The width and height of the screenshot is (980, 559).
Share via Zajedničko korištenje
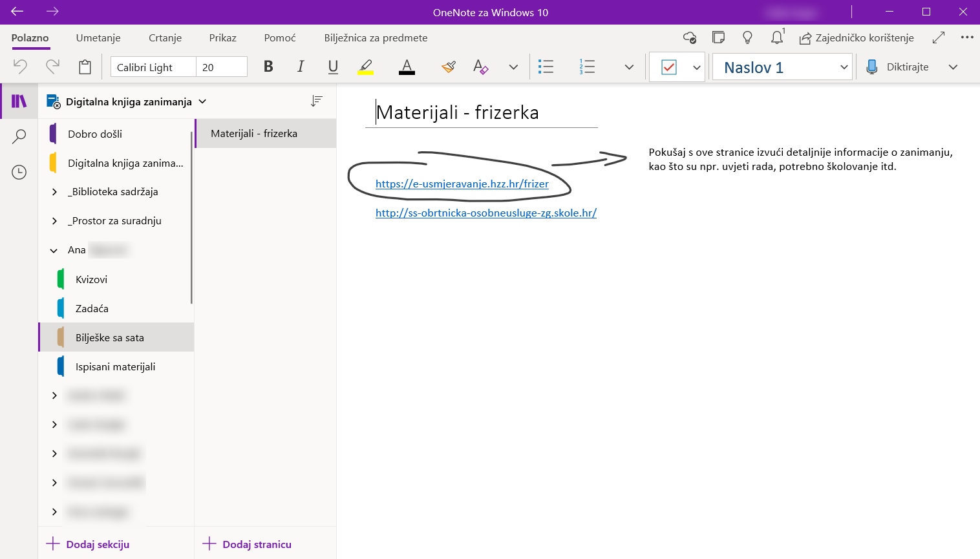pos(857,37)
